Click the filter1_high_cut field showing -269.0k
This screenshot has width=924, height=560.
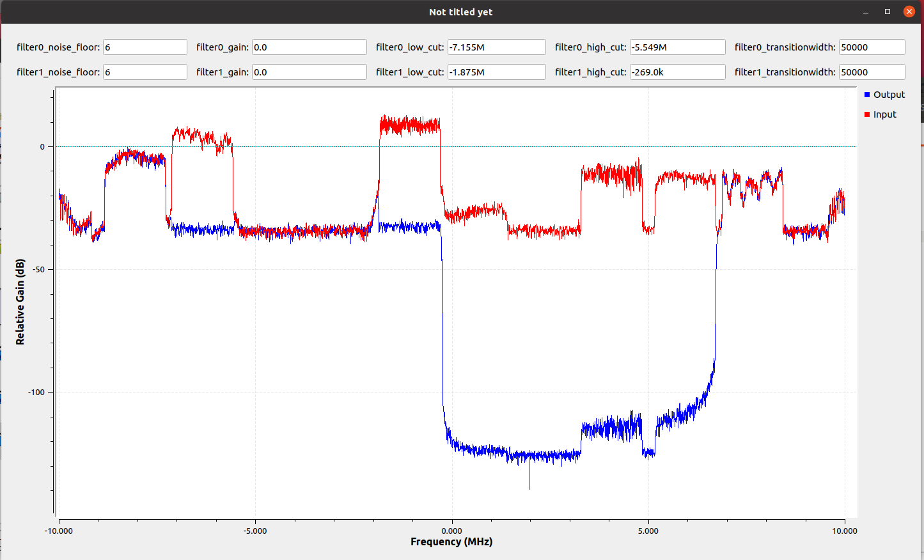pos(678,72)
